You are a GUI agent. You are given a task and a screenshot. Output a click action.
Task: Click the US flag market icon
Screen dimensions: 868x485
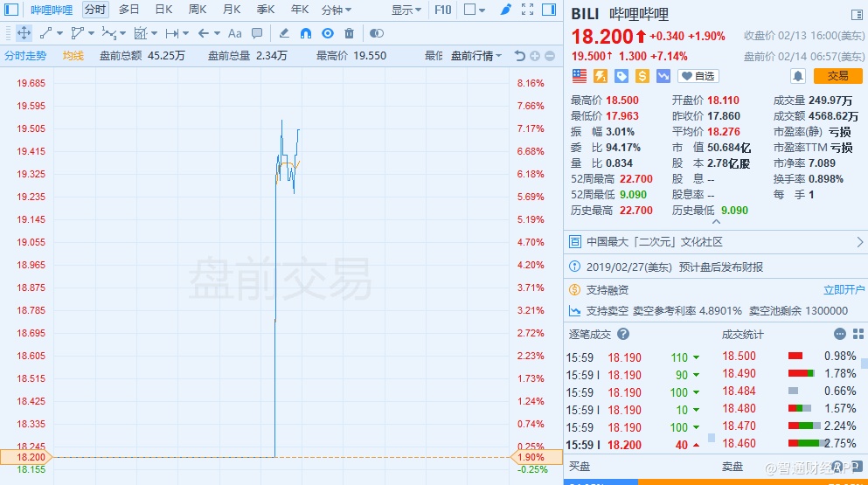[x=579, y=76]
